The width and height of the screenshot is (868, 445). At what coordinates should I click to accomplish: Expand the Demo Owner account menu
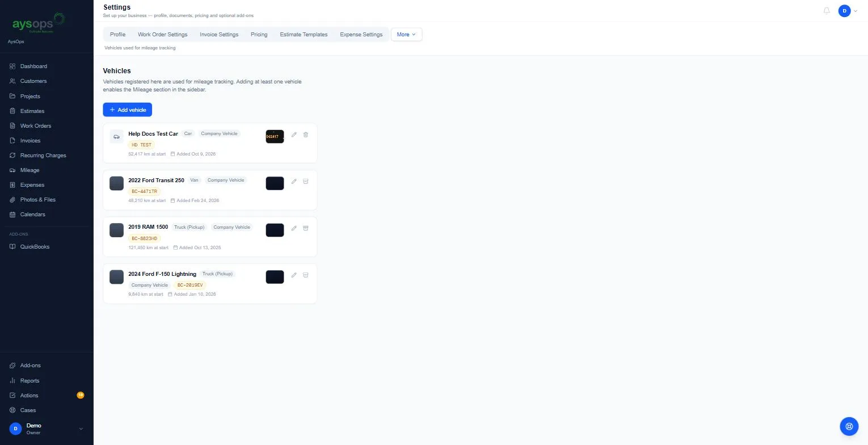click(47, 429)
